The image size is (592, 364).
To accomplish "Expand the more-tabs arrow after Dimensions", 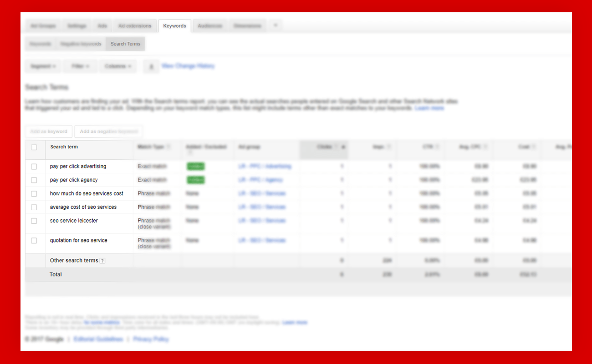I will 275,26.
